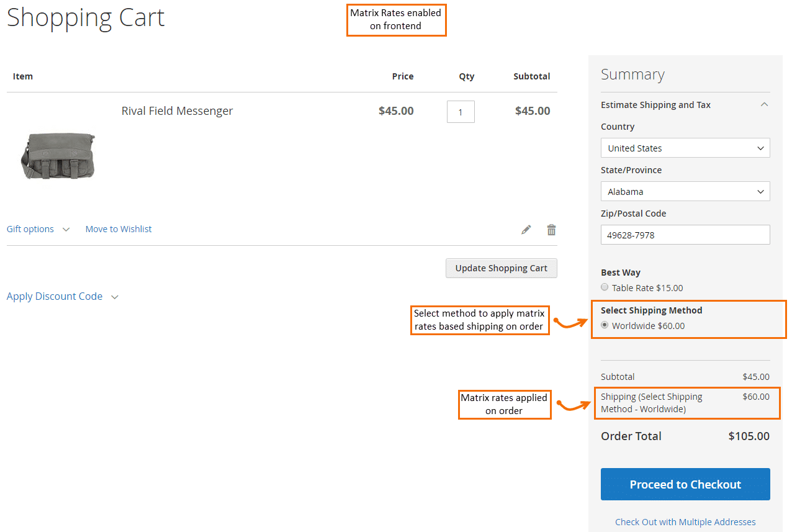
Task: Deselect the currently chosen shipping radio button
Action: click(x=604, y=325)
